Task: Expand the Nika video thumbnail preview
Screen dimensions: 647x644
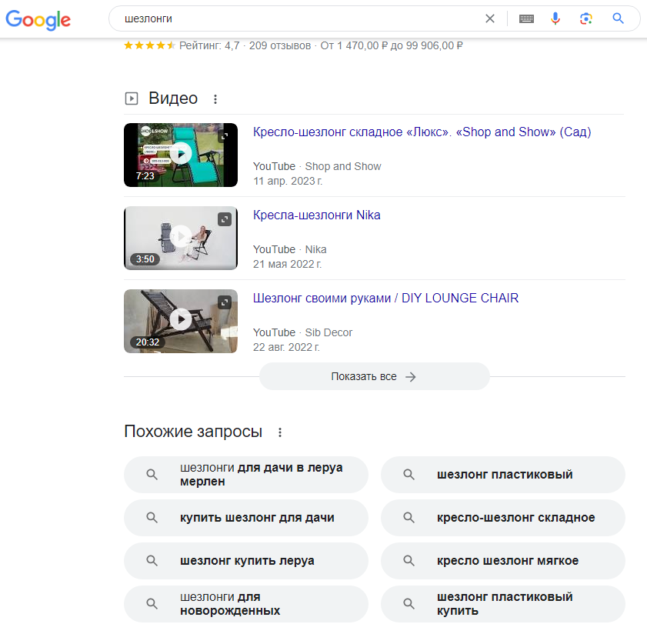Action: pyautogui.click(x=225, y=219)
